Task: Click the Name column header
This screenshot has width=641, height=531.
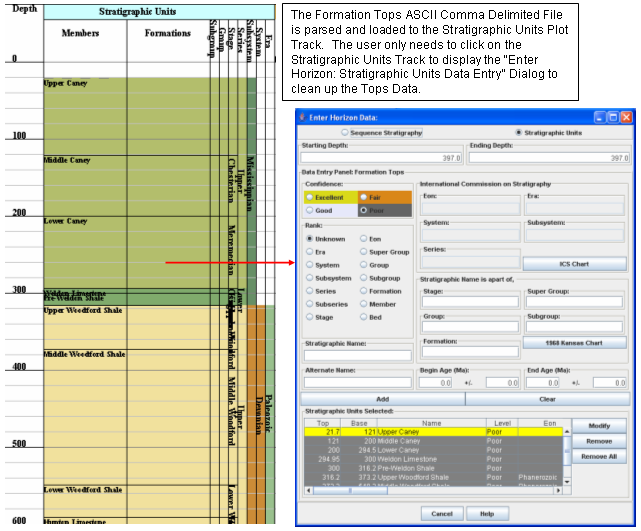Action: click(432, 423)
